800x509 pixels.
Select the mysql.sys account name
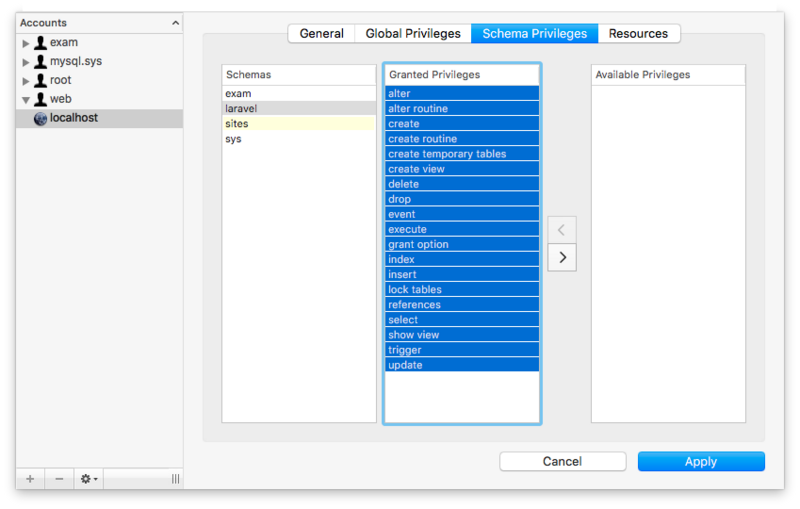(x=76, y=62)
